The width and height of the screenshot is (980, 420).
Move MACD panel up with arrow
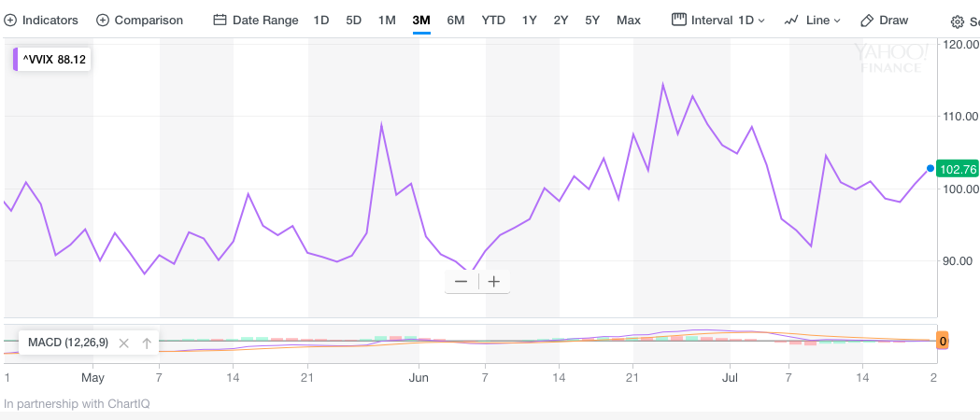pos(147,343)
